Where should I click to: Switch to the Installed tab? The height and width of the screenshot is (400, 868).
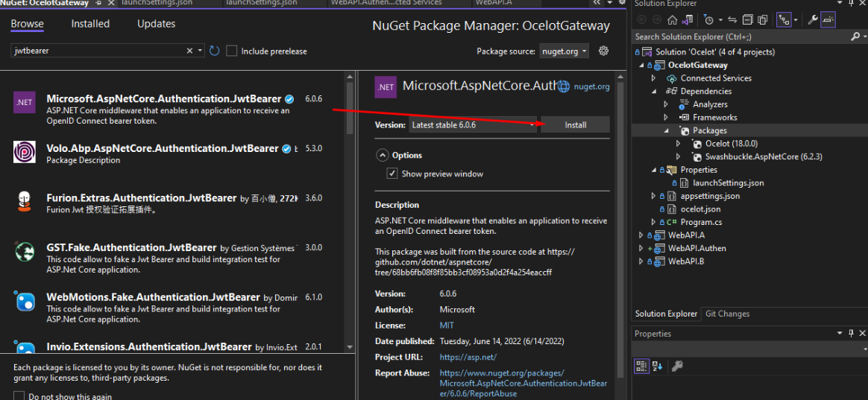[x=90, y=24]
